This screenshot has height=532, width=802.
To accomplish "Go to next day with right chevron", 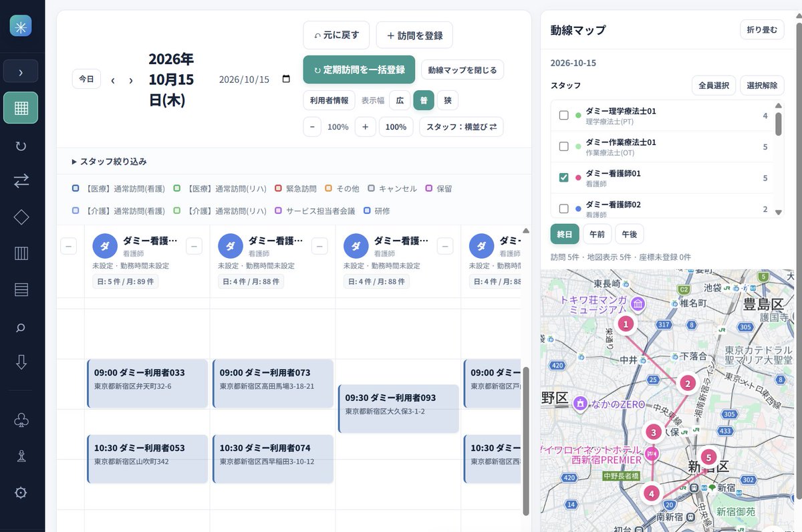I will tap(131, 80).
